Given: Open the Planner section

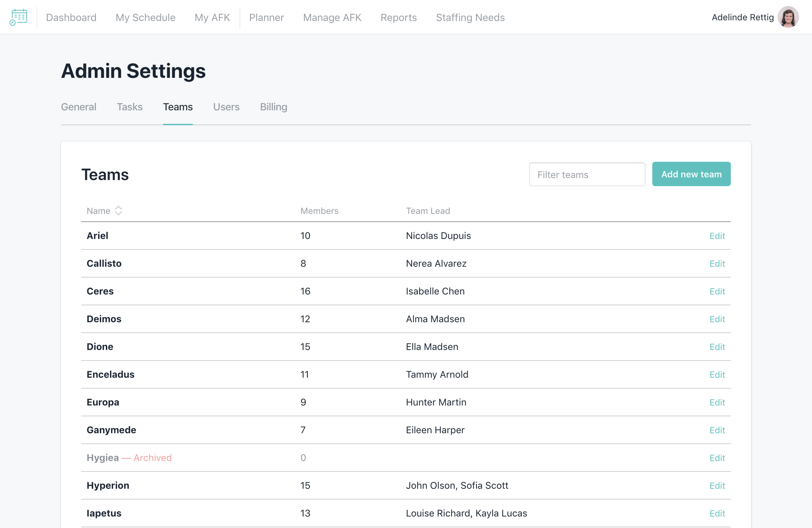Looking at the screenshot, I should (266, 17).
